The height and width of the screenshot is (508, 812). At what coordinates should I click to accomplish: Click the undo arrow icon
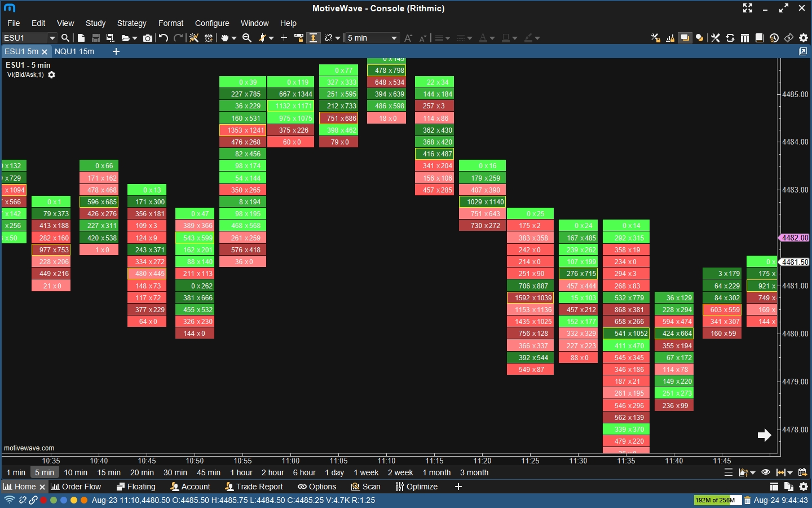click(164, 38)
